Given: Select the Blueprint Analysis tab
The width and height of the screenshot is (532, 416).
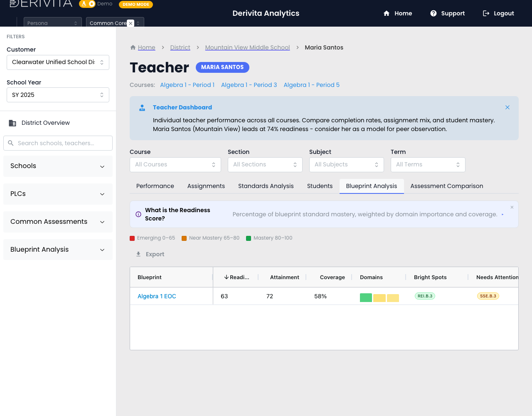Looking at the screenshot, I should 372,186.
